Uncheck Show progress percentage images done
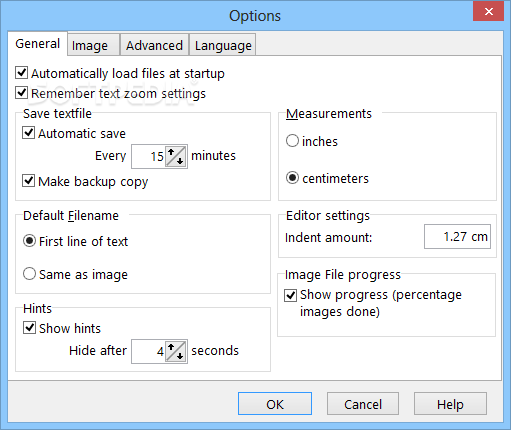This screenshot has height=430, width=511. point(290,295)
